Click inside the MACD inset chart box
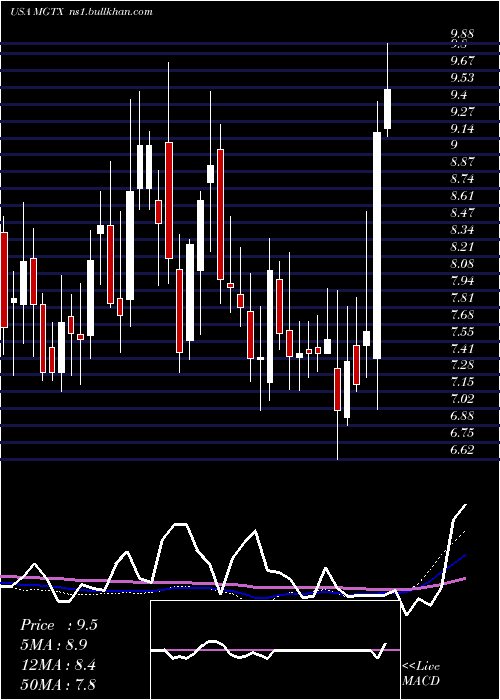 click(275, 650)
